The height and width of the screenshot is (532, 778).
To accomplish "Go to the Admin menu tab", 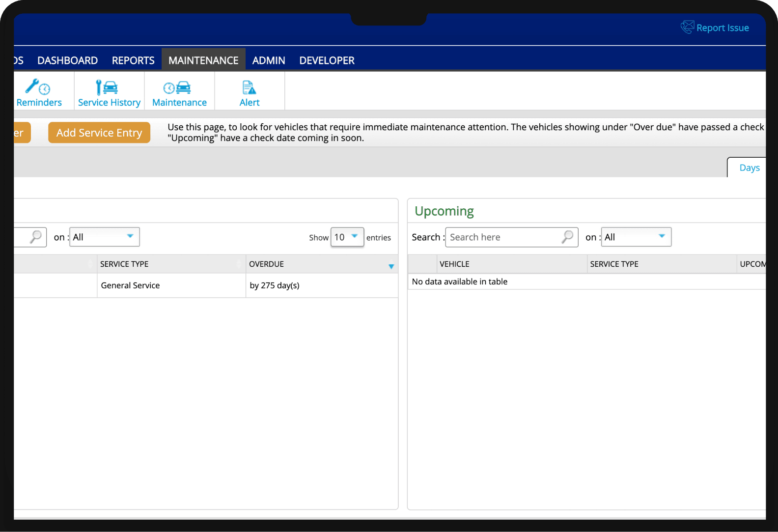I will [x=269, y=60].
